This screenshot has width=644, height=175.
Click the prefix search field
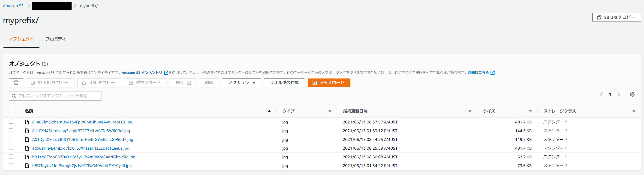click(x=55, y=96)
